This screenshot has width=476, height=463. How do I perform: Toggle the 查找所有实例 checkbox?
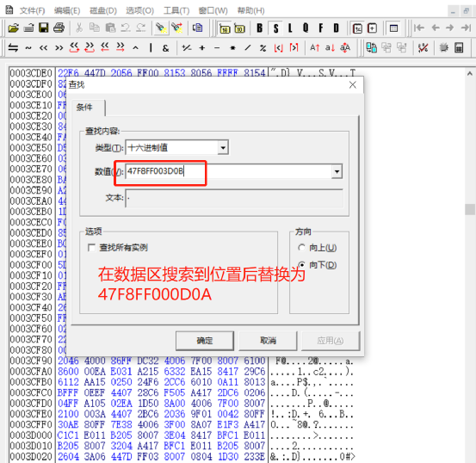pos(91,248)
